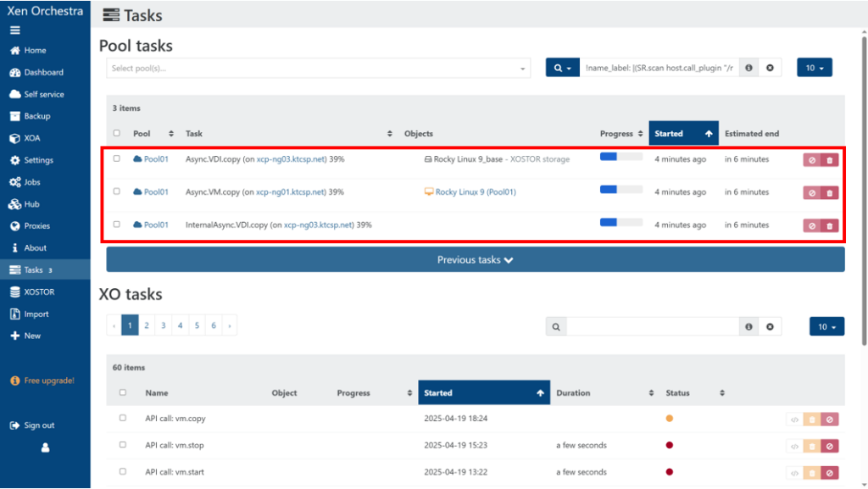This screenshot has width=868, height=489.
Task: Open the Select pool(s) dropdown
Action: click(318, 68)
